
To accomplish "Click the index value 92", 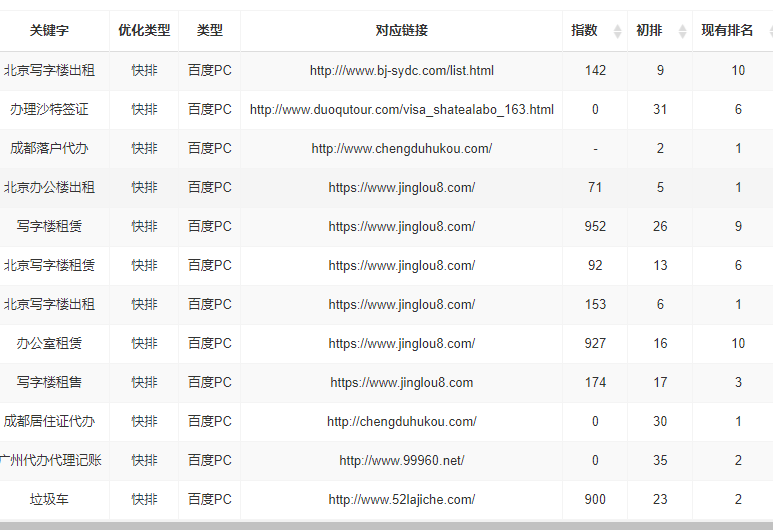I will 595,265.
